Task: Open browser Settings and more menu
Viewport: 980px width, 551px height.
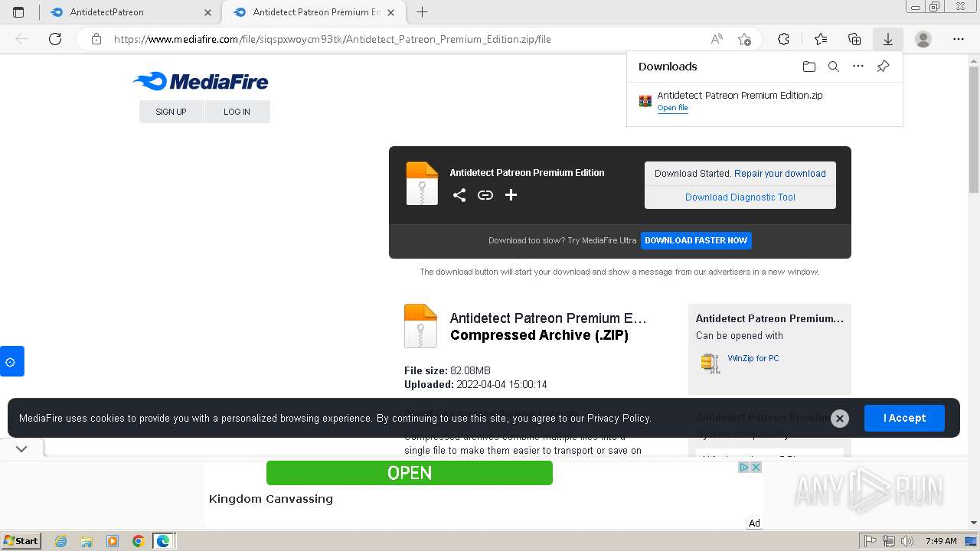Action: click(959, 39)
